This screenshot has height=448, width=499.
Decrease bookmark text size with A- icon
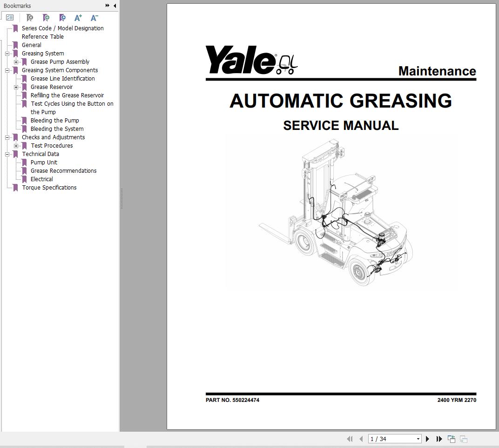click(x=94, y=18)
